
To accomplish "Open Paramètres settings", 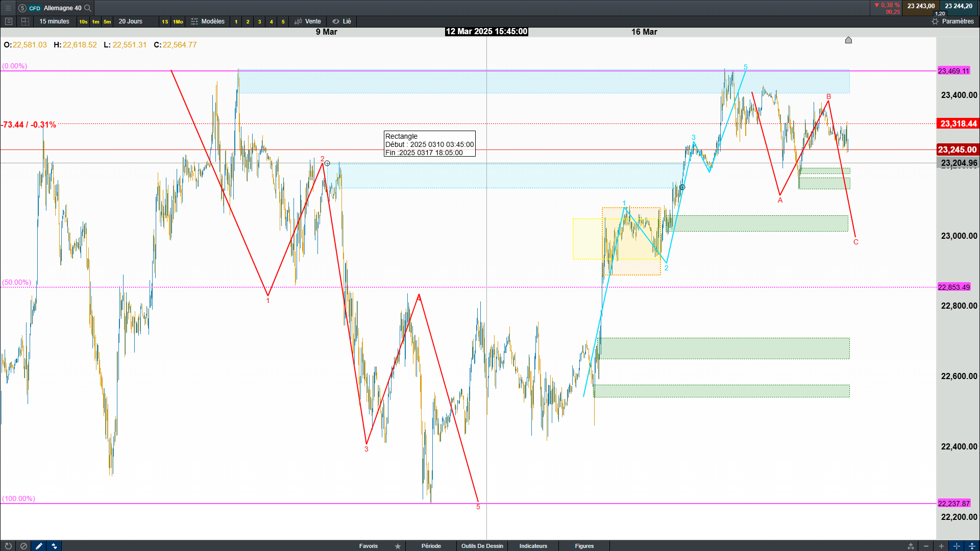I will (953, 21).
